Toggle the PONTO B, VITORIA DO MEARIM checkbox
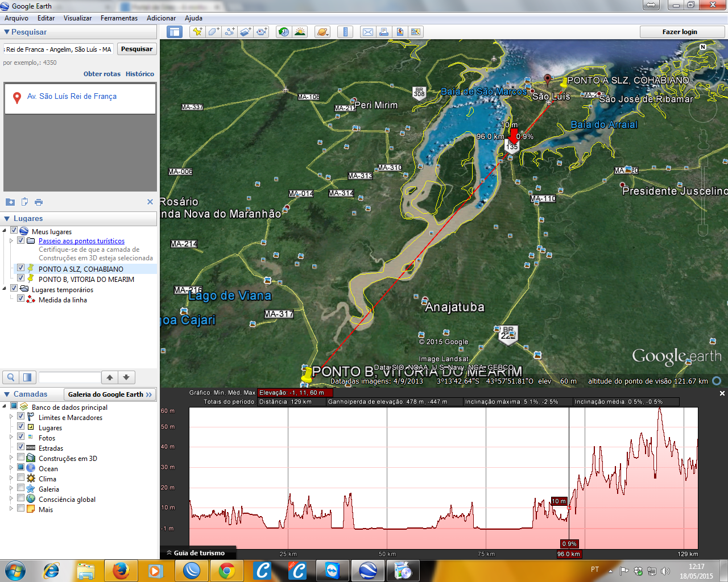 [x=21, y=278]
